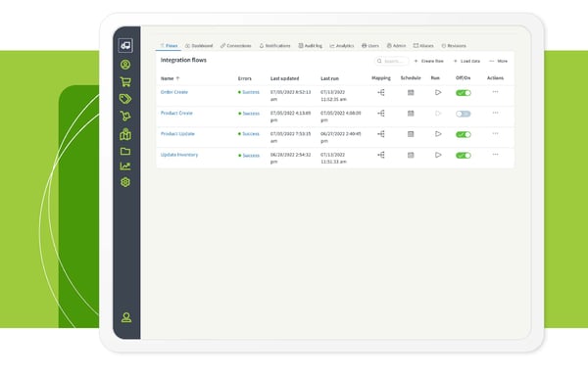This screenshot has height=378, width=588.
Task: Open the Mapping icon for Order Create
Action: (381, 92)
